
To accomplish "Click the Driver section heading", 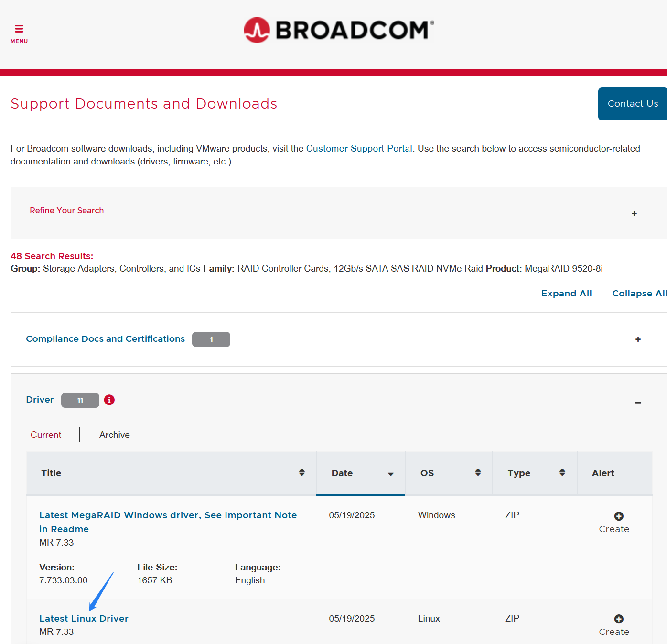I will (x=40, y=400).
